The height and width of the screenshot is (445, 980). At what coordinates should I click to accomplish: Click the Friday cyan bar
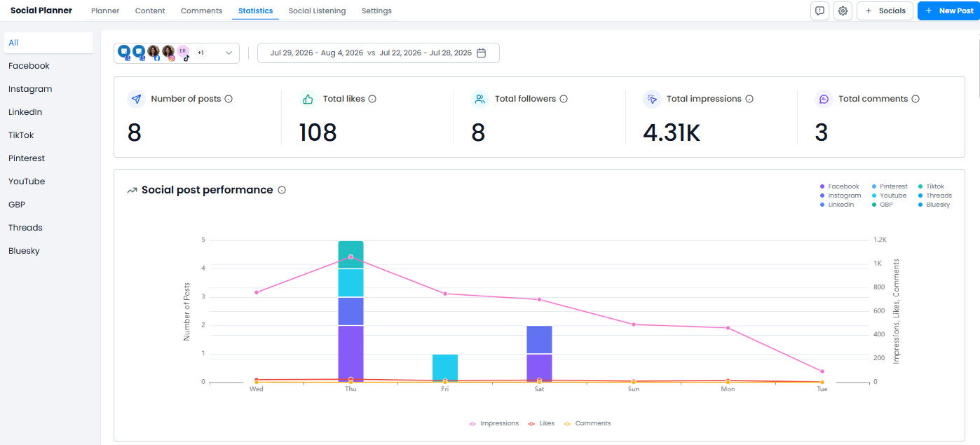pyautogui.click(x=445, y=368)
